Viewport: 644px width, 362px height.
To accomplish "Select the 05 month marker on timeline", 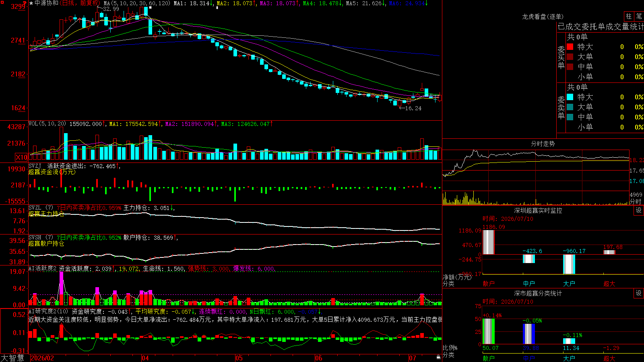I will 239,358.
